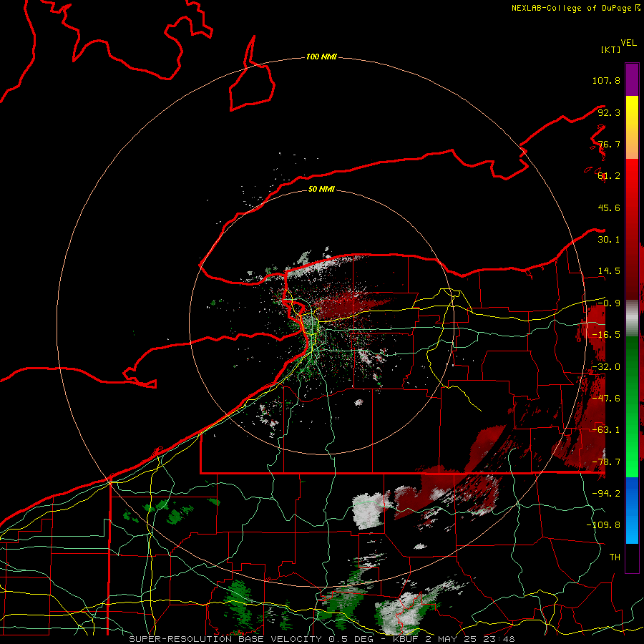Click the VEL legend heading
This screenshot has width=644, height=644.
click(628, 43)
